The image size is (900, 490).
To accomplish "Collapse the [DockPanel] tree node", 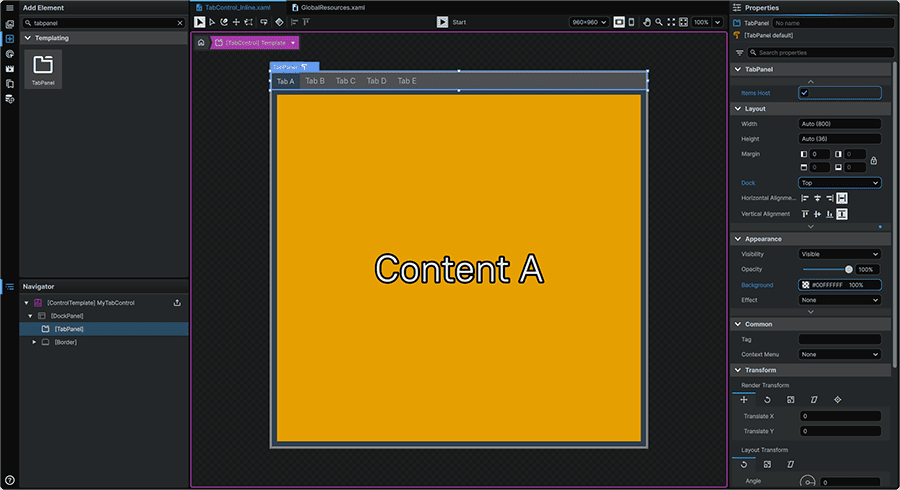I will tap(30, 316).
